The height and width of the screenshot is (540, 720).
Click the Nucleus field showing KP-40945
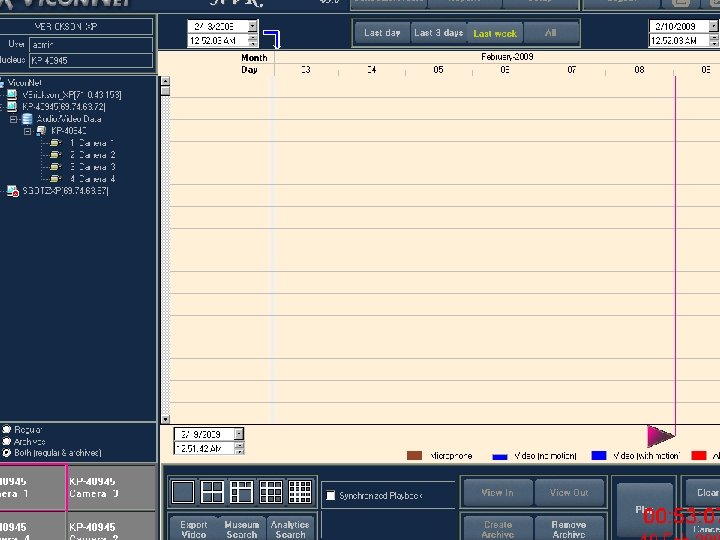pos(91,60)
